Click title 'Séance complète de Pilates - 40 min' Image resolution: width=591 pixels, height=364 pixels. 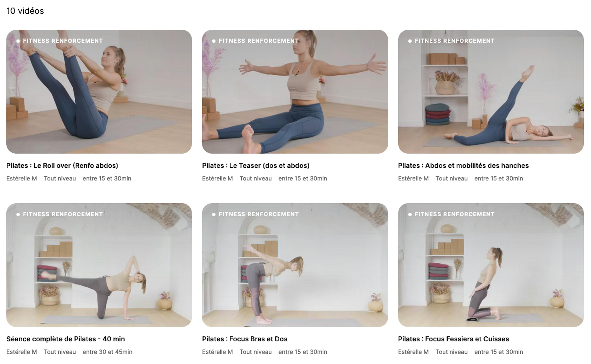coord(66,339)
